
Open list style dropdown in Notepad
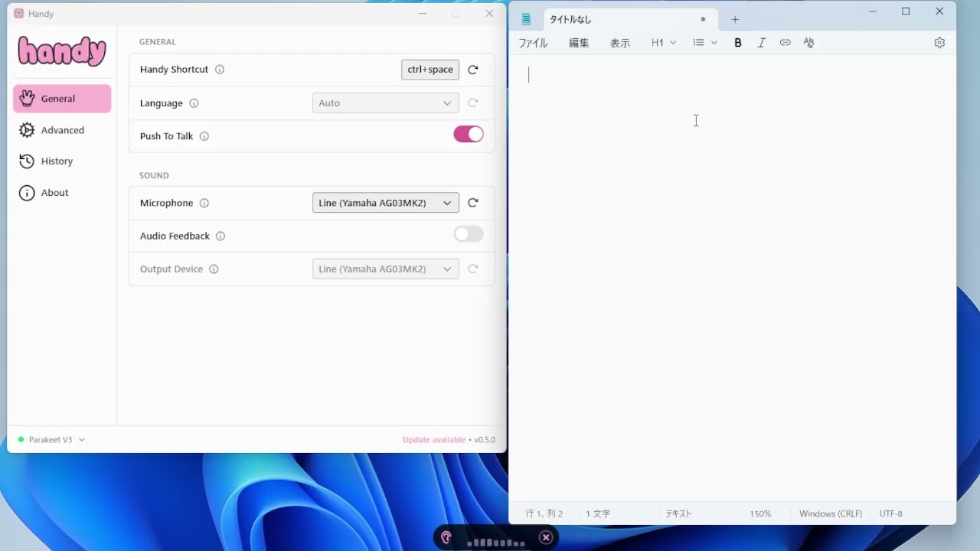pyautogui.click(x=705, y=43)
